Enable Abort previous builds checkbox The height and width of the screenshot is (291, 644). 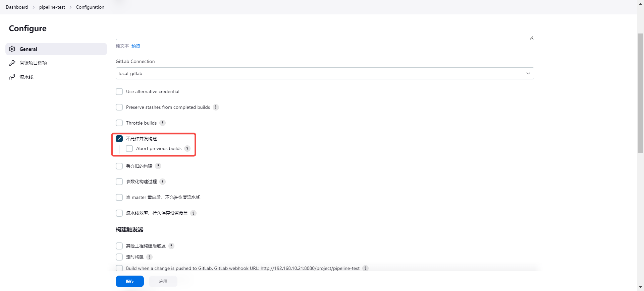129,148
